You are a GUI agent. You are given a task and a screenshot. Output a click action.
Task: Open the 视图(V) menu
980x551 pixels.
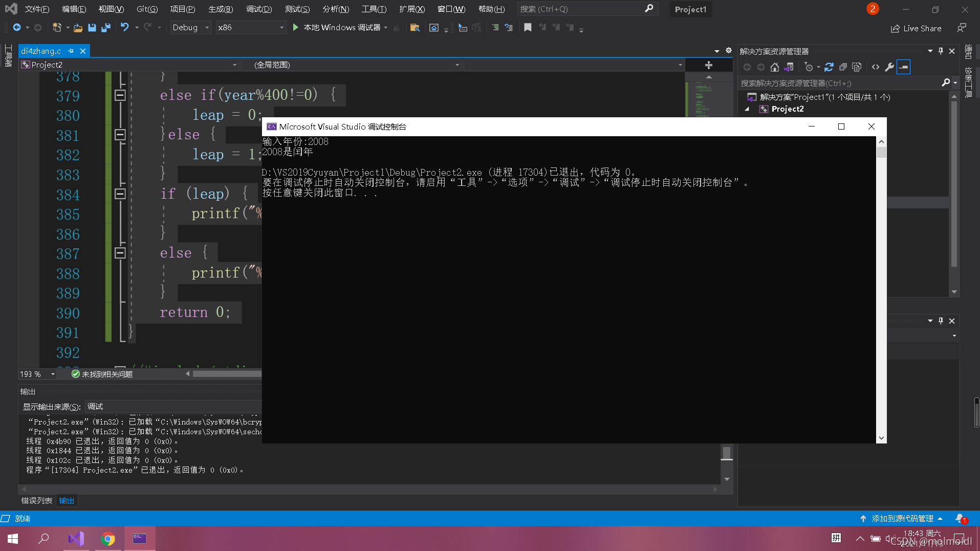coord(111,9)
